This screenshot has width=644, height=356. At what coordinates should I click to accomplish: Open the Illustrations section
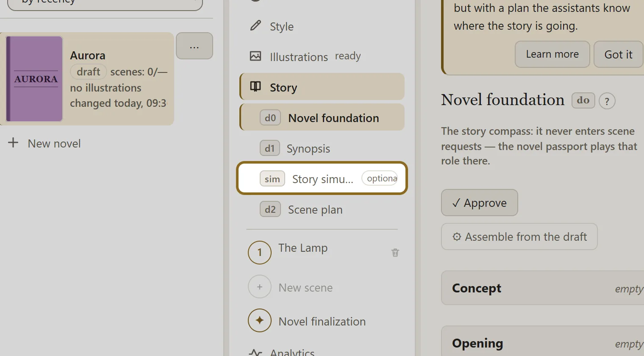pos(322,56)
